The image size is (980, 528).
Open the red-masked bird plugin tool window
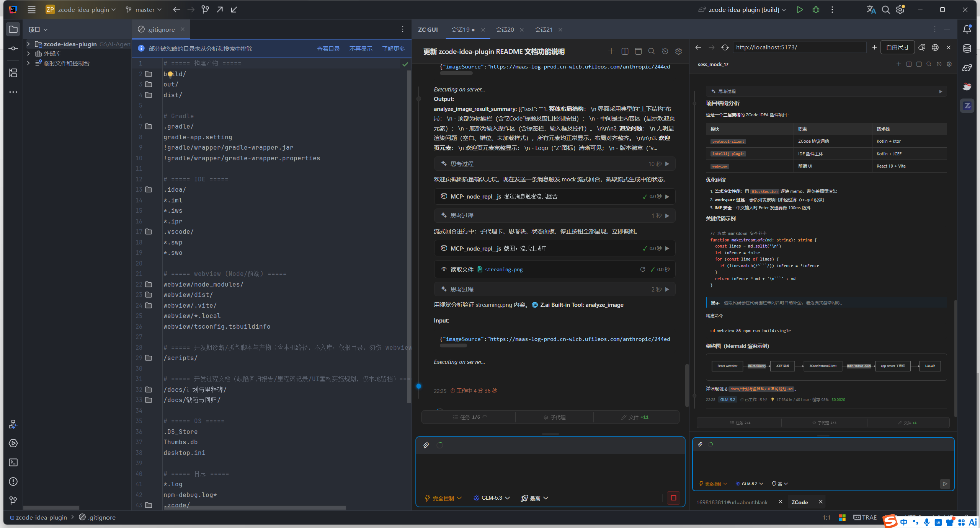[x=967, y=87]
